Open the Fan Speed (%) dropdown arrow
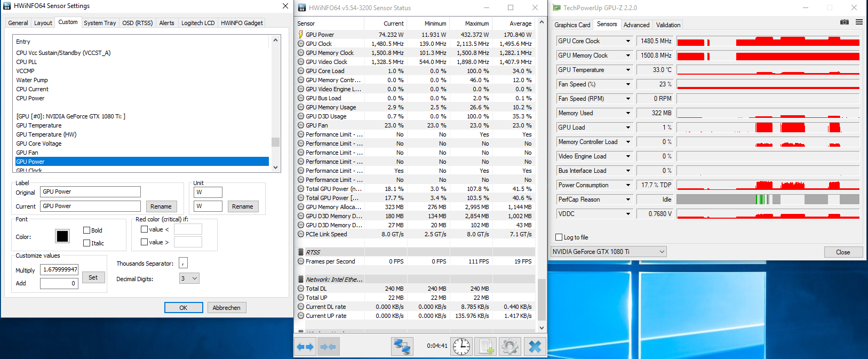This screenshot has height=359, width=868. point(628,84)
